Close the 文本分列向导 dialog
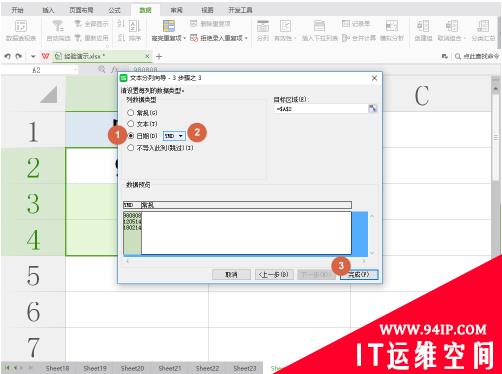 (x=374, y=78)
